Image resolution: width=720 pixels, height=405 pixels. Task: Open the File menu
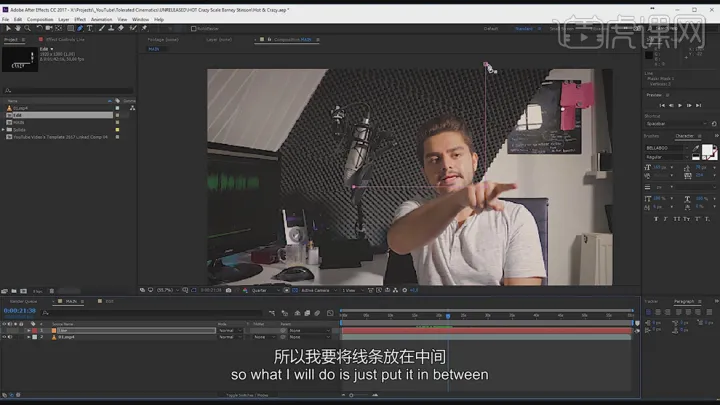click(5, 19)
